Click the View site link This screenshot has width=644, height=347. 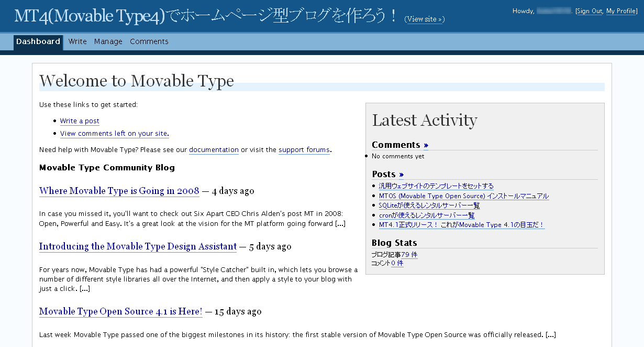(x=424, y=19)
